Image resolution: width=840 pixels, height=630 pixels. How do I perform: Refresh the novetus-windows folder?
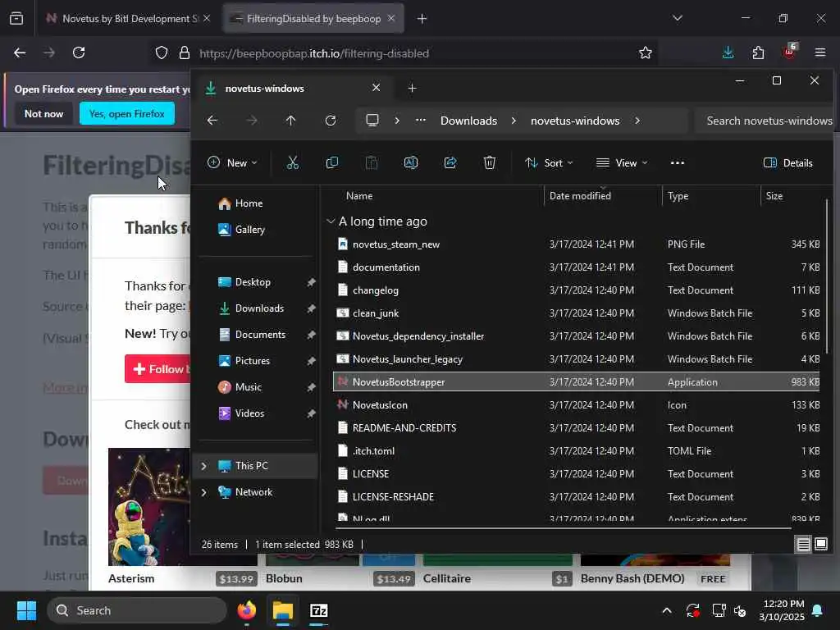click(331, 121)
